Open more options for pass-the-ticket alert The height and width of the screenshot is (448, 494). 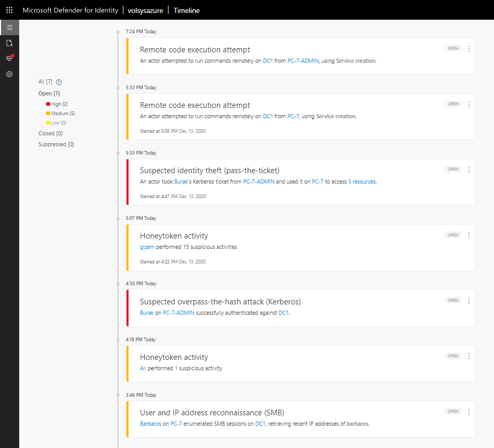[469, 170]
